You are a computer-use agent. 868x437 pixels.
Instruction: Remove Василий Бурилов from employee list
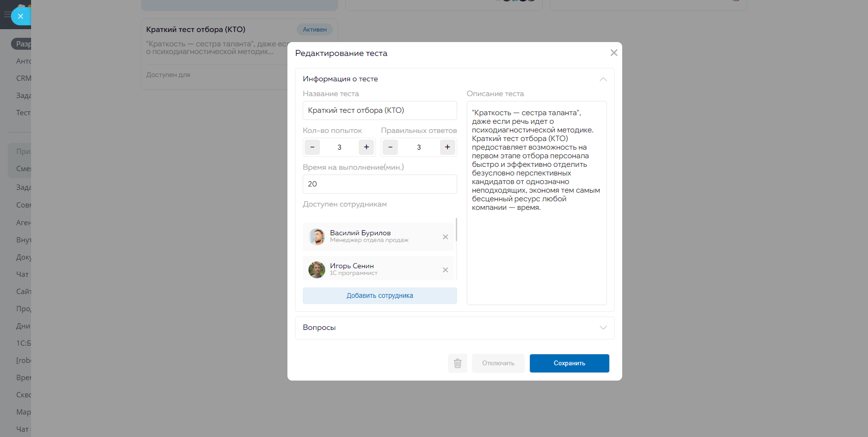pos(445,237)
